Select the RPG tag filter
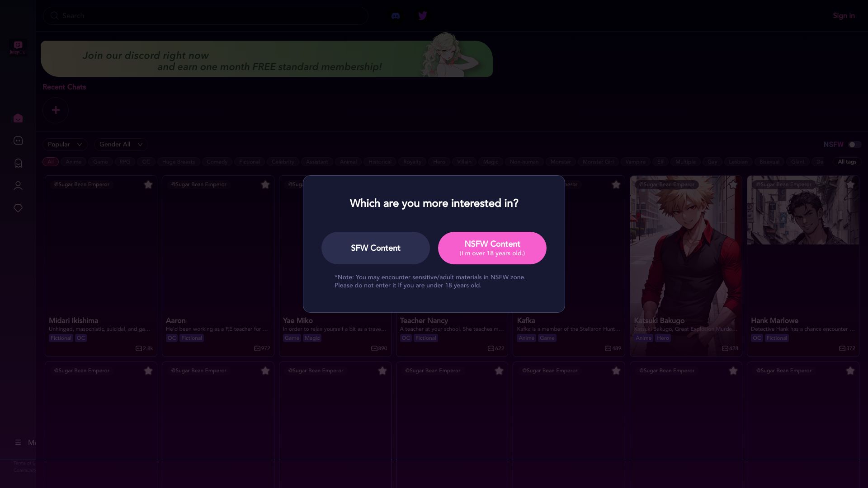The height and width of the screenshot is (488, 868). click(x=125, y=162)
